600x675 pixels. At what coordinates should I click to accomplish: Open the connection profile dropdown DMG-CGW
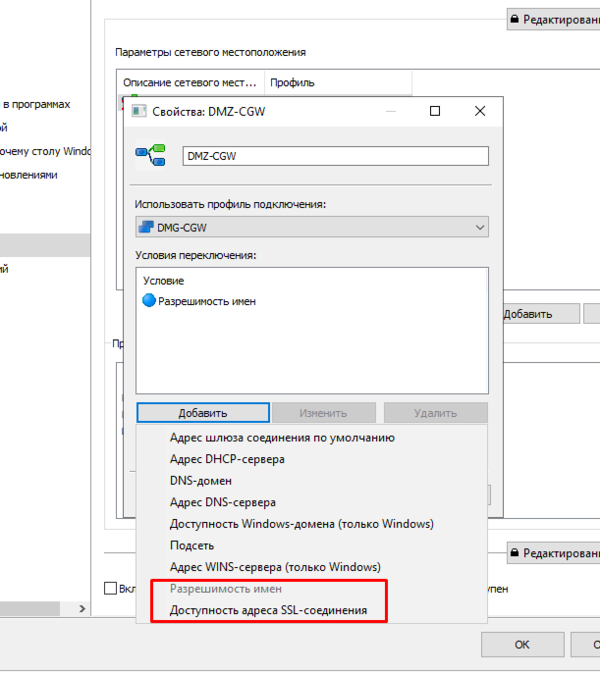[312, 227]
